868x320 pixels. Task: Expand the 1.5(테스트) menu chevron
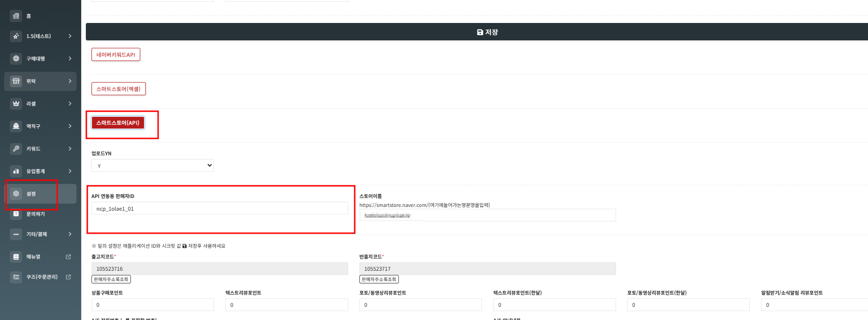click(70, 36)
